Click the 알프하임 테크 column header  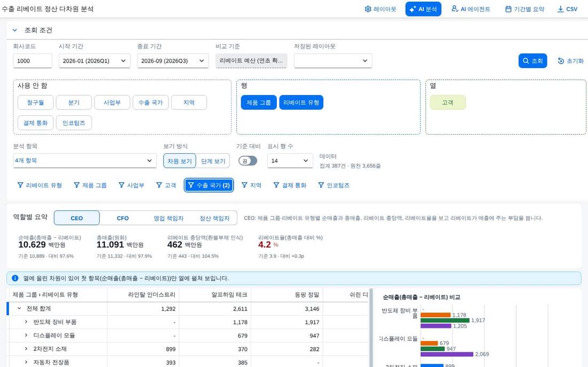(x=215, y=295)
